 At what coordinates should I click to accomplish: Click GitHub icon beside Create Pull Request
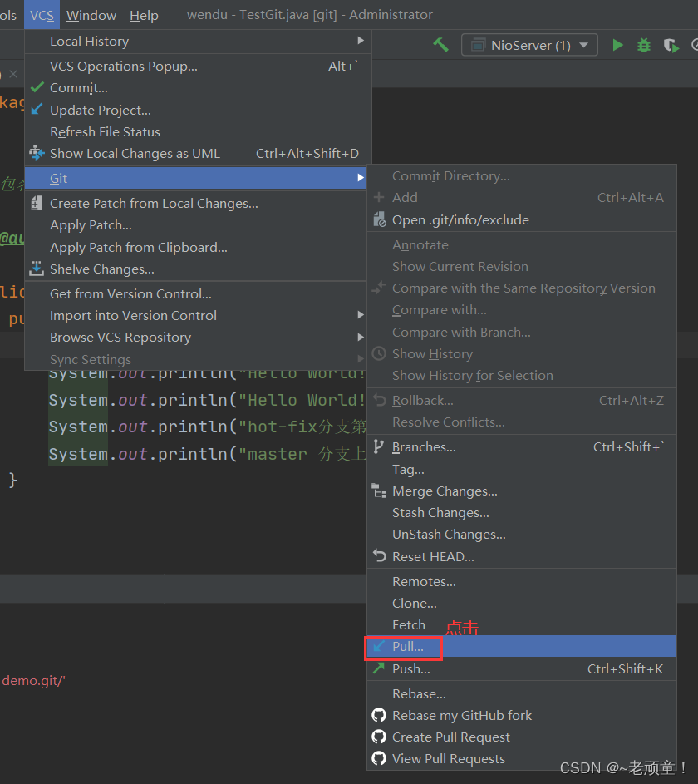(x=379, y=737)
